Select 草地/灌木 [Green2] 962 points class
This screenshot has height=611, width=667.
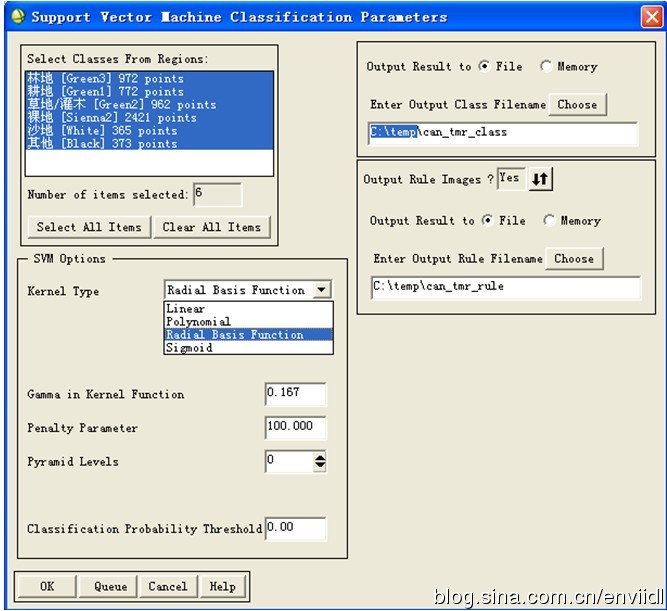(149, 104)
